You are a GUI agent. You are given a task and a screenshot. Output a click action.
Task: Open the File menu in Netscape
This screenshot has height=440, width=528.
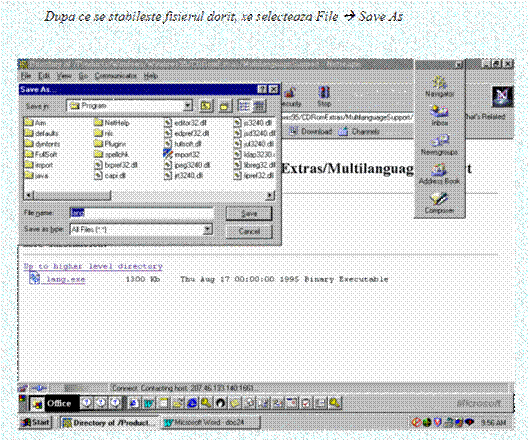click(26, 76)
